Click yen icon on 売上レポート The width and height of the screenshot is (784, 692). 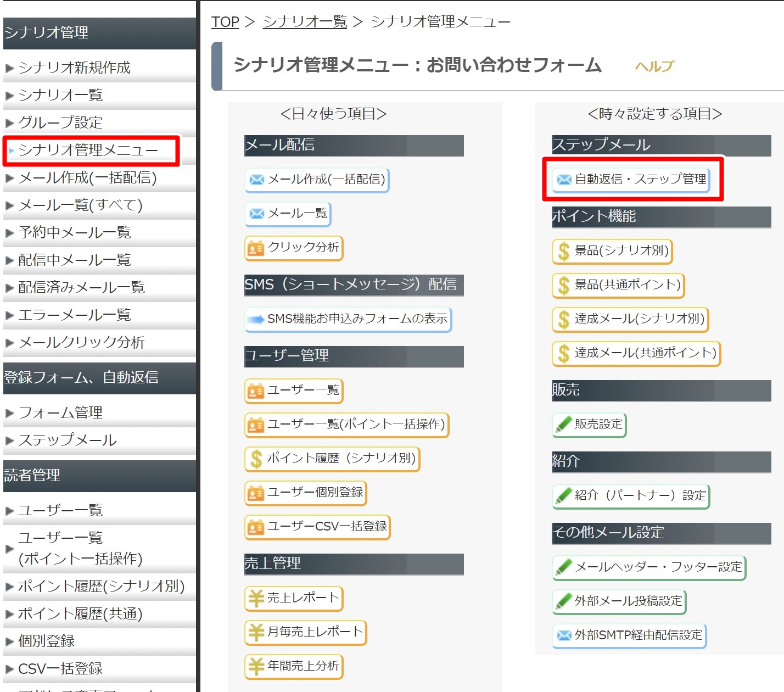[256, 598]
